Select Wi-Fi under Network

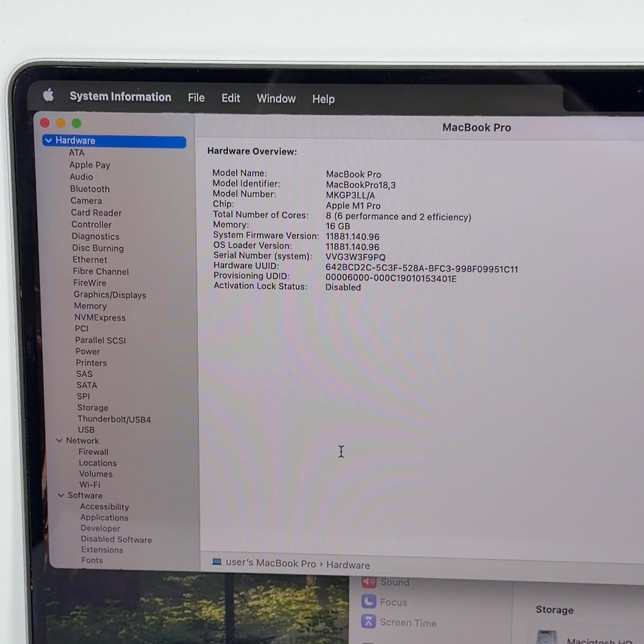tap(90, 485)
